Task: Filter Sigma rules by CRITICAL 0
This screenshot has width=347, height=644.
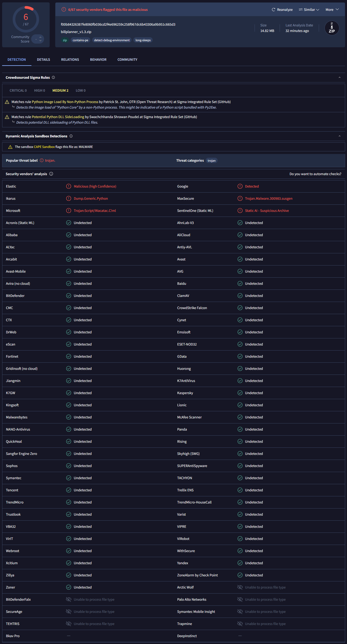Action: coord(18,90)
